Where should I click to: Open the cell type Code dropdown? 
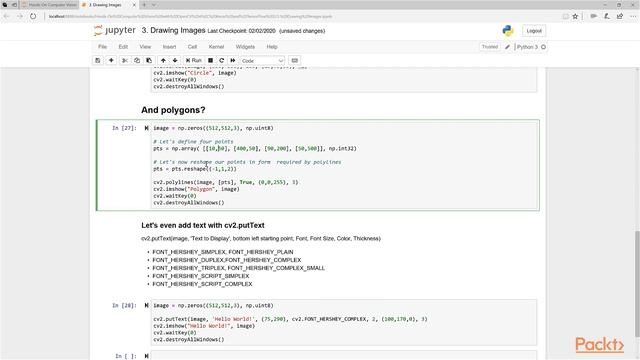point(262,61)
